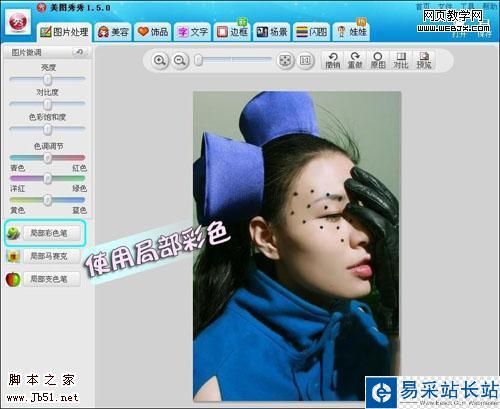The height and width of the screenshot is (409, 500).
Task: Select the 局部变色笔 button
Action: (52, 279)
